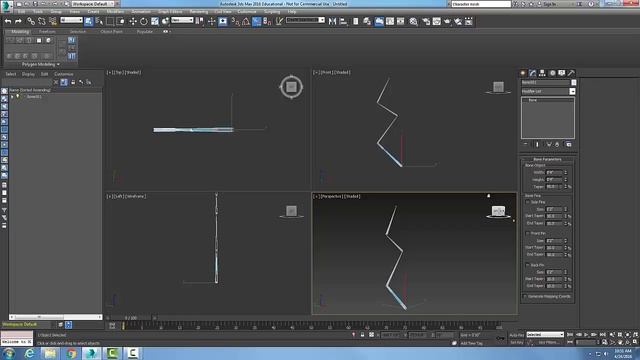The height and width of the screenshot is (360, 640).
Task: Open Select by Name dialog icon
Action: point(99,21)
